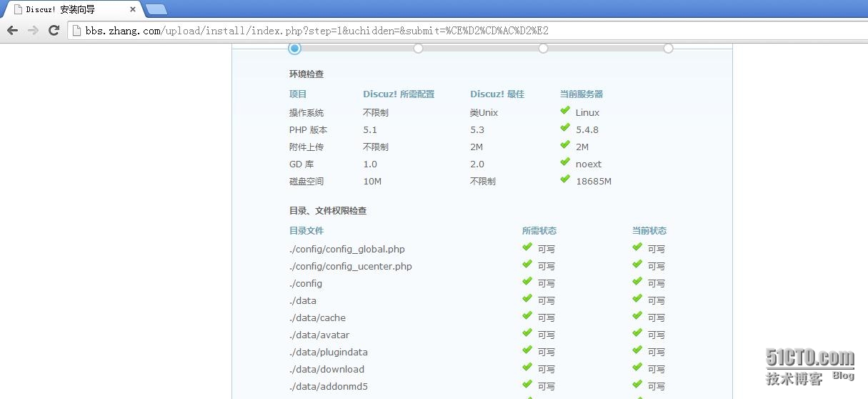Click the 所需状态 column header
Viewport: 868px width, 399px height.
[x=539, y=231]
